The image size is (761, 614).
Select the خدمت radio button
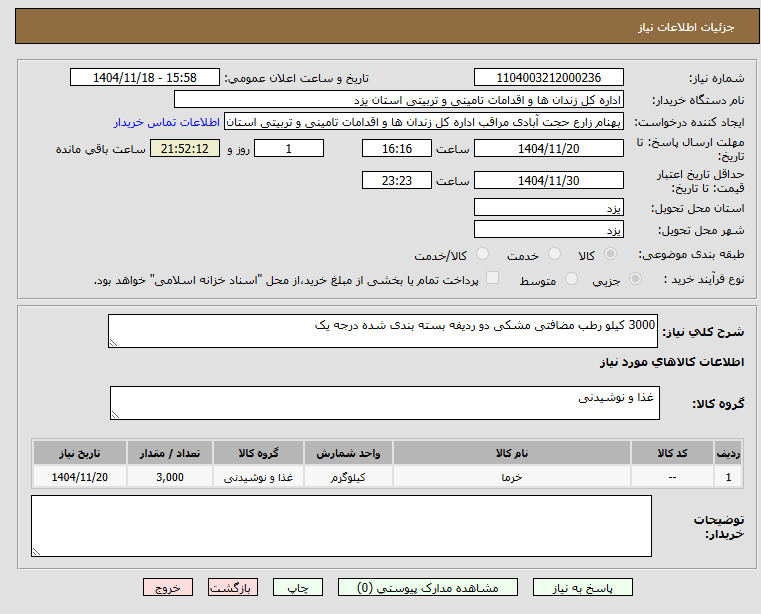click(x=554, y=254)
